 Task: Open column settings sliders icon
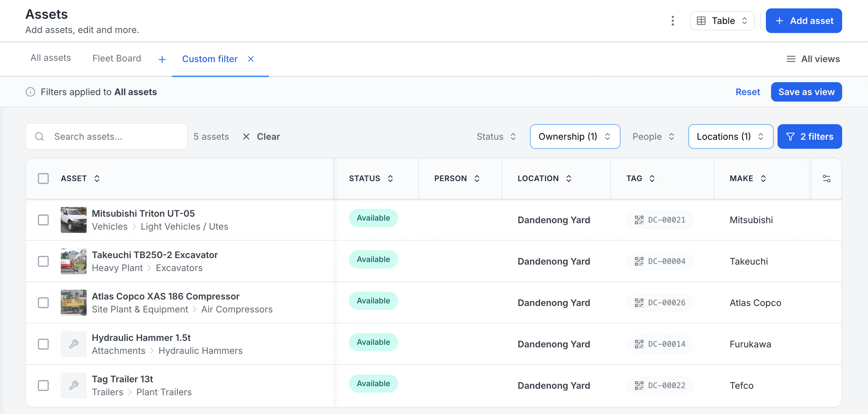826,179
